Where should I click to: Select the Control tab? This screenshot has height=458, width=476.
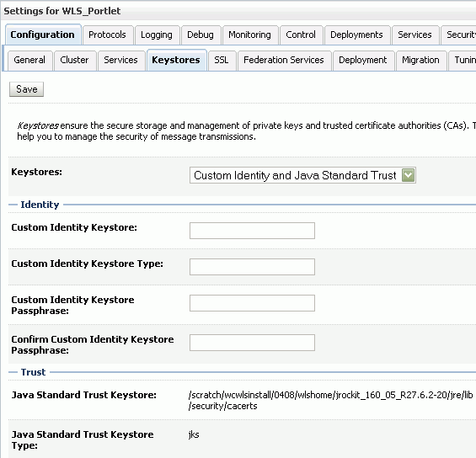pos(301,35)
